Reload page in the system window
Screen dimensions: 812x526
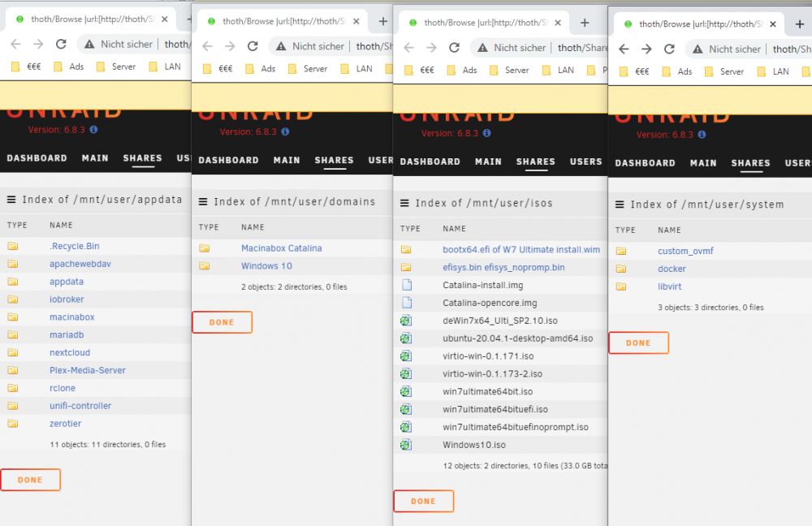pos(669,49)
